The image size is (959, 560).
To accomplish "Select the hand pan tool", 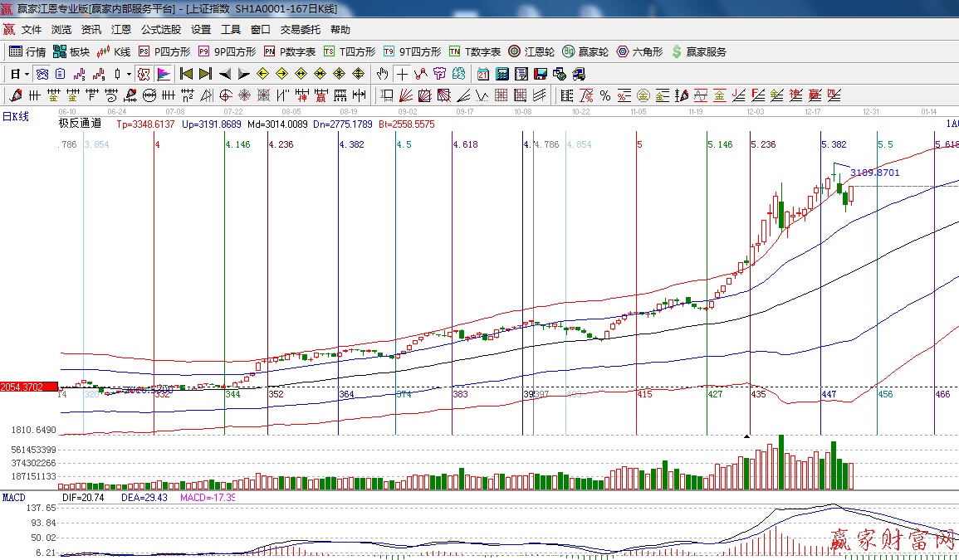I will coord(383,74).
